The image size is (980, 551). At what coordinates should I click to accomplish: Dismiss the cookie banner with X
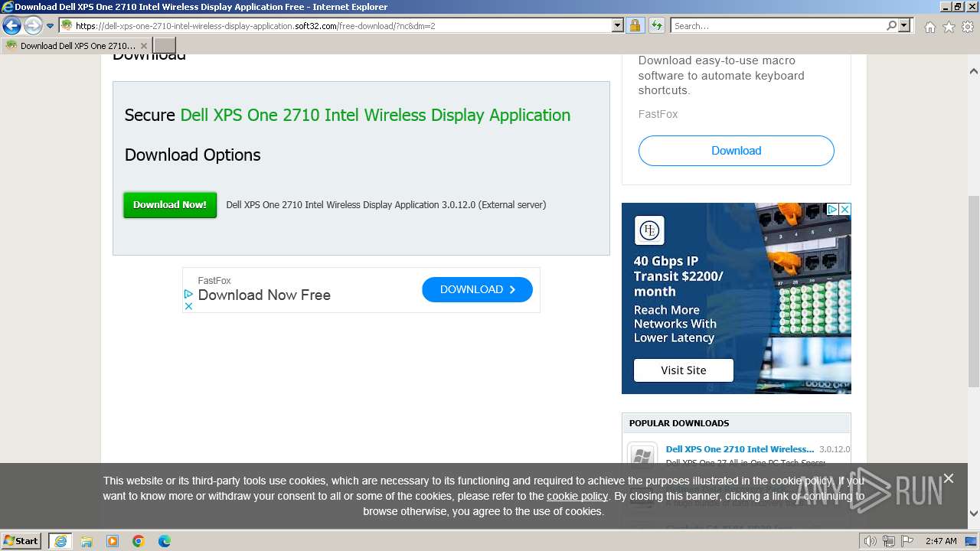pos(949,478)
